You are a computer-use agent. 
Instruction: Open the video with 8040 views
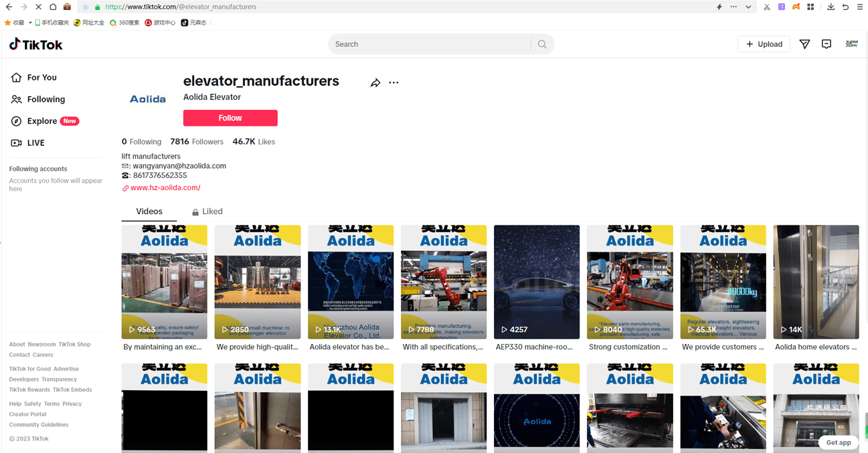click(630, 282)
